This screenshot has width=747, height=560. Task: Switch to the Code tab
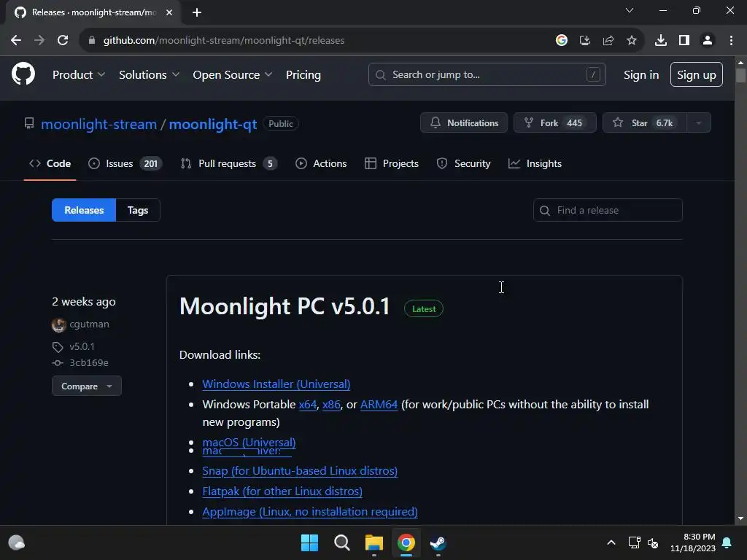click(x=50, y=163)
